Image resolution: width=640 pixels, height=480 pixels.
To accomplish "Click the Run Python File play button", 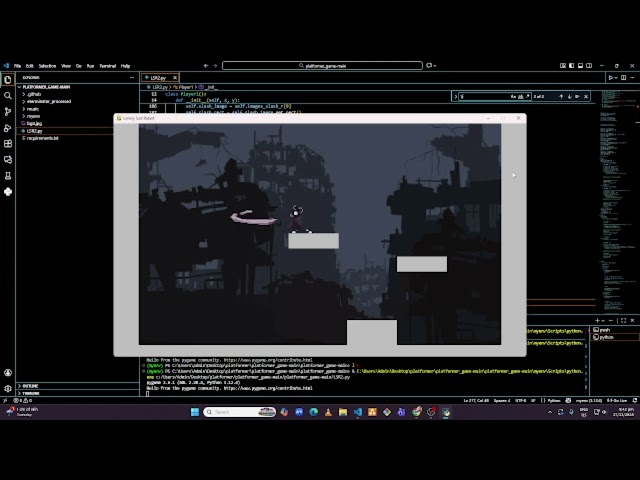I will 611,78.
